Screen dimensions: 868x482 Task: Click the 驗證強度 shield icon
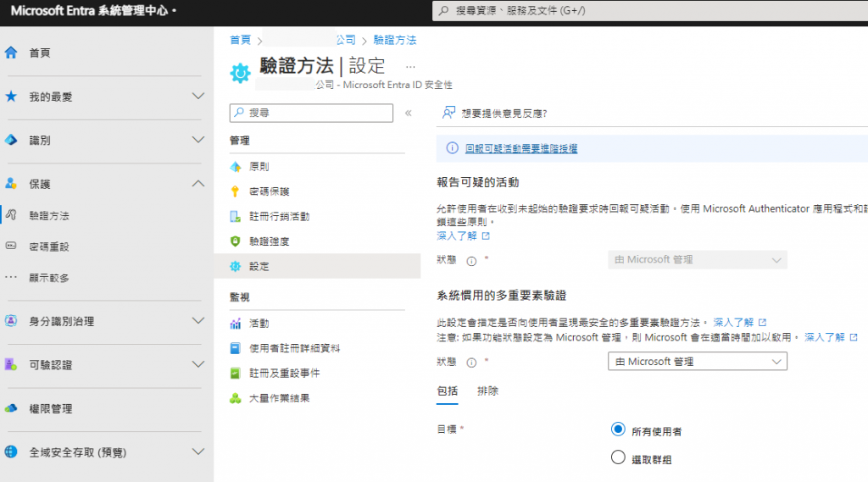(x=236, y=241)
